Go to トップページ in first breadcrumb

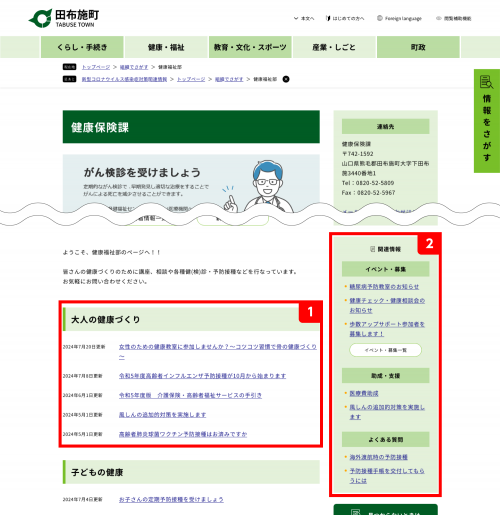click(96, 67)
